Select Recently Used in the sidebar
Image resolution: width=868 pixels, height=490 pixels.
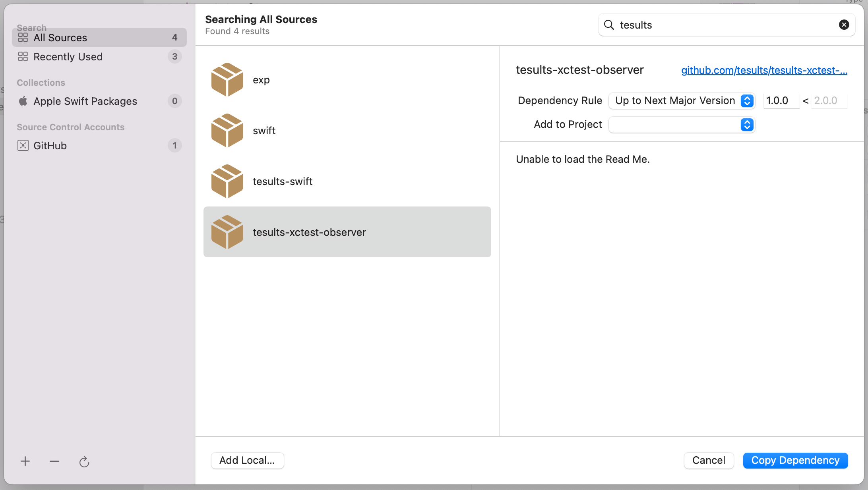coord(99,56)
